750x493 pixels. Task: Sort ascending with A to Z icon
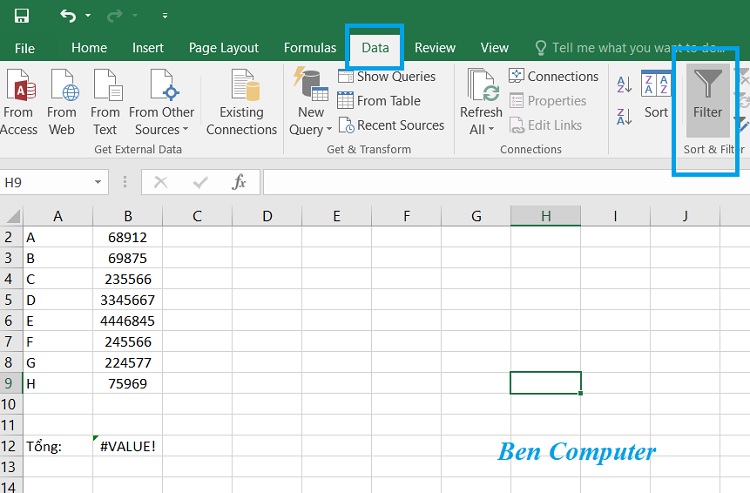[x=625, y=85]
